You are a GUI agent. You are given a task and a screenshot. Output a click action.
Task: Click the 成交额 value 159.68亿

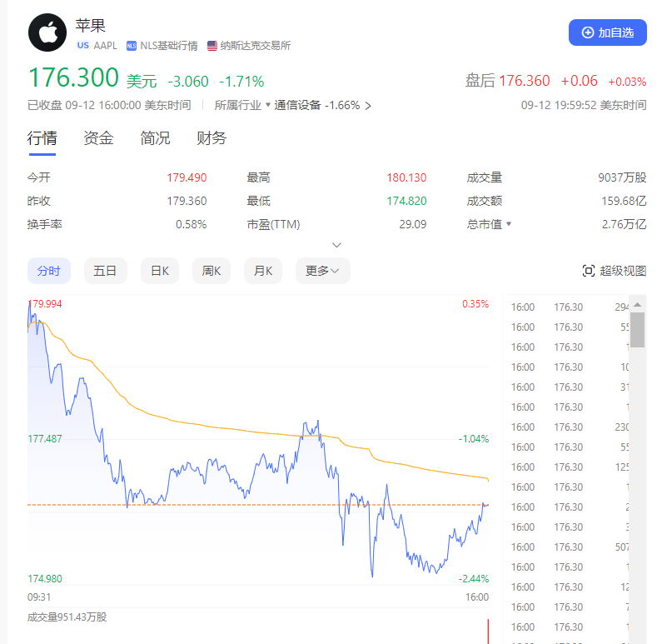pyautogui.click(x=624, y=201)
